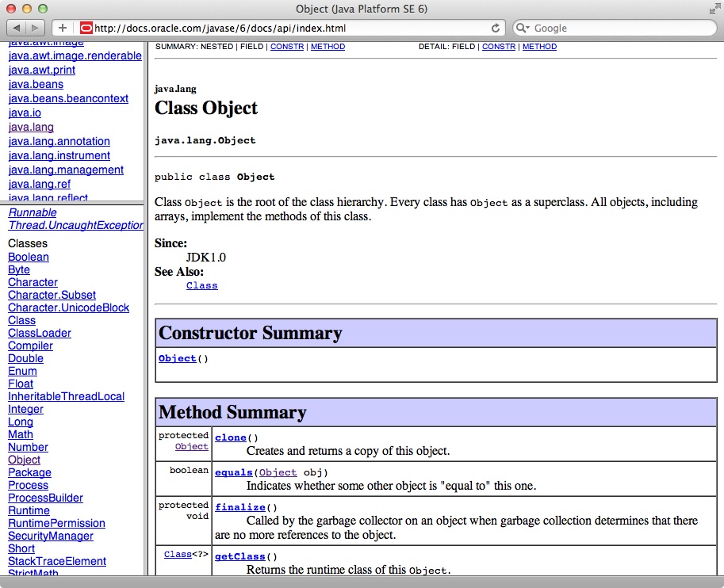724x588 pixels.
Task: Click the Object() constructor link
Action: click(177, 358)
